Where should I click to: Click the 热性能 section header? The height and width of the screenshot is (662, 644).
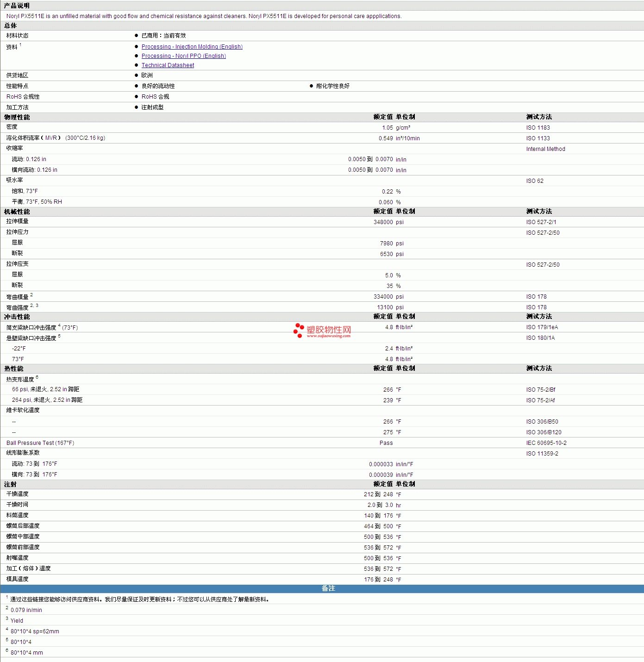coord(14,369)
